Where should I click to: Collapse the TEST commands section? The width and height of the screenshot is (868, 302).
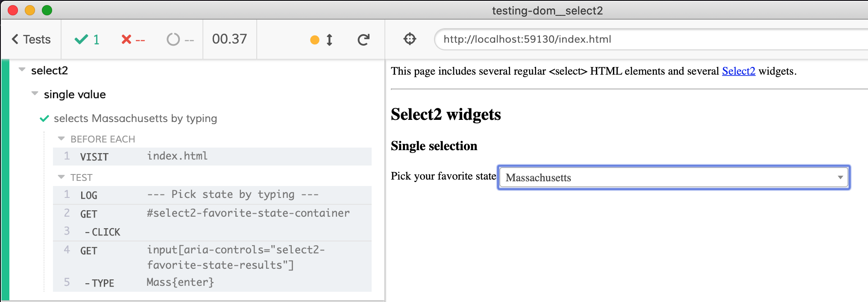tap(61, 177)
